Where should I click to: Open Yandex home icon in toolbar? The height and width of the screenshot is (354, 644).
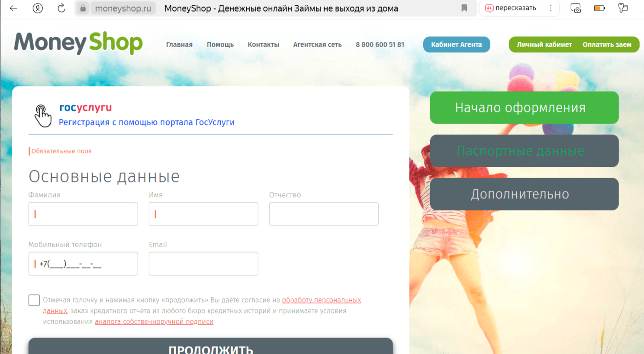(38, 8)
